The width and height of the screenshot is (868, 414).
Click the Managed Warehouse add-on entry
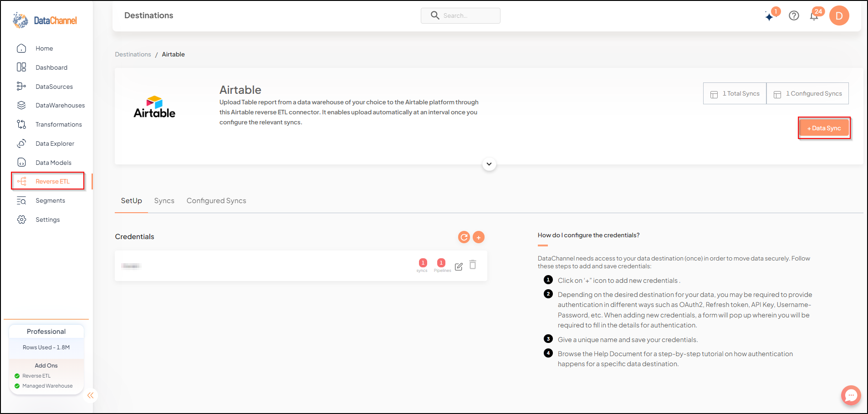(x=47, y=386)
